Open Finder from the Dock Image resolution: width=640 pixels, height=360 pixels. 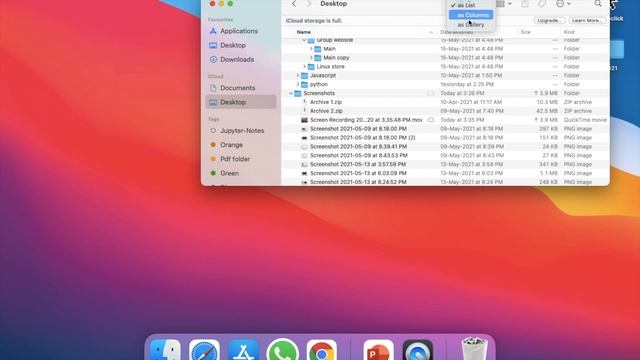point(165,351)
